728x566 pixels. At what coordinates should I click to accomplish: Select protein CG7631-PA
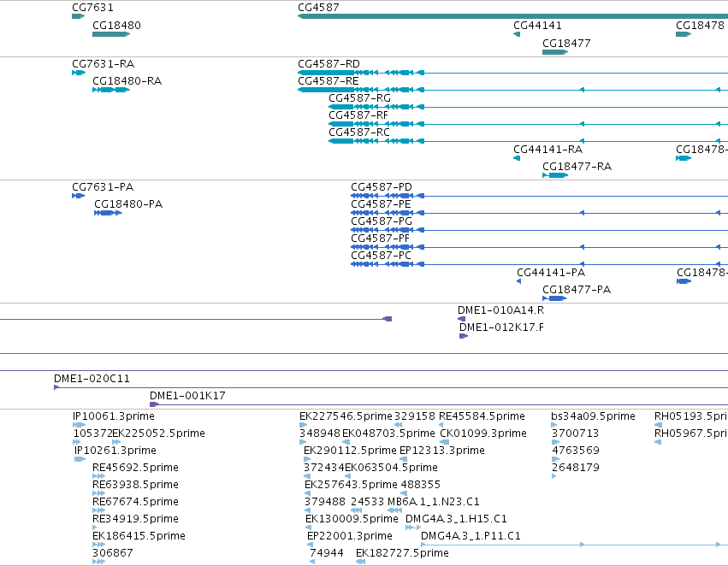point(103,187)
